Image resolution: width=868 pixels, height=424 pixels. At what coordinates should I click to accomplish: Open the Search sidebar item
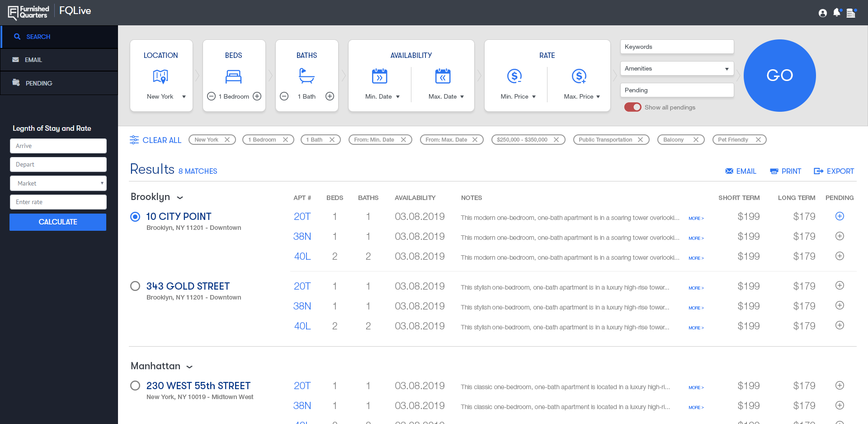coord(59,37)
